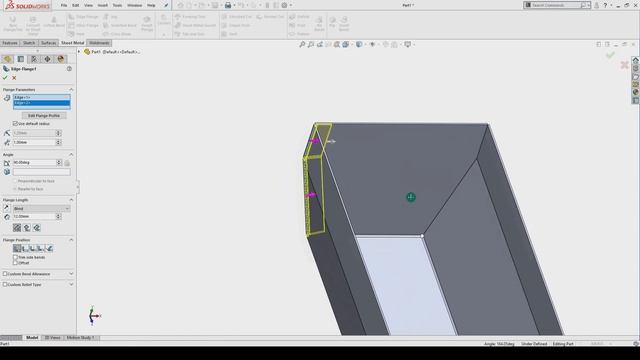Screen dimensions: 640x360
Task: Open the Design Library task pane icon
Action: (636, 68)
